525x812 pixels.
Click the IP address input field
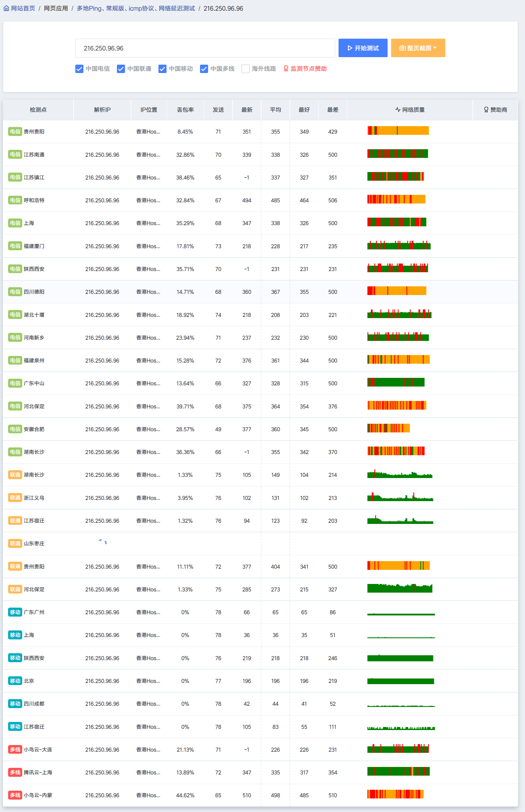[205, 48]
